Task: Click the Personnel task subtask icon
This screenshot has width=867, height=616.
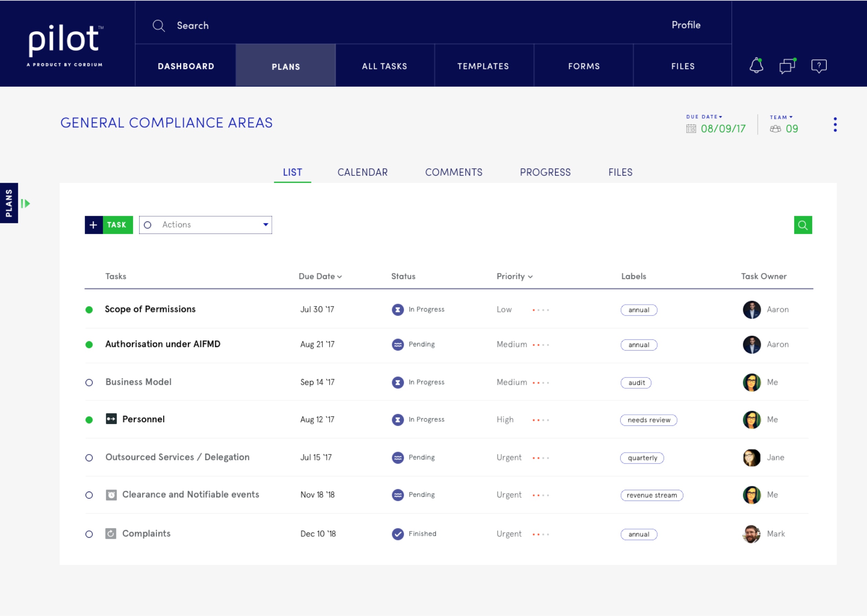Action: (x=111, y=419)
